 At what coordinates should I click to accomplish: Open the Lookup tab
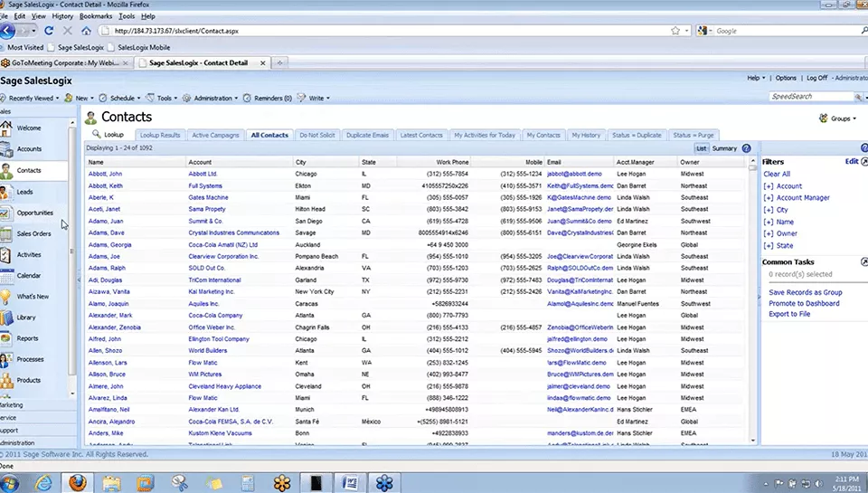coord(108,135)
